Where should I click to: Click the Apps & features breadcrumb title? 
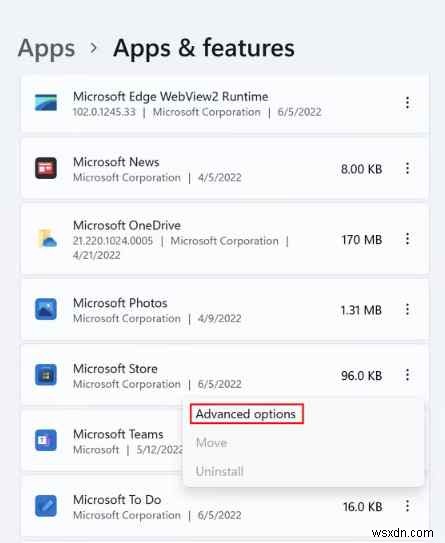pyautogui.click(x=204, y=48)
